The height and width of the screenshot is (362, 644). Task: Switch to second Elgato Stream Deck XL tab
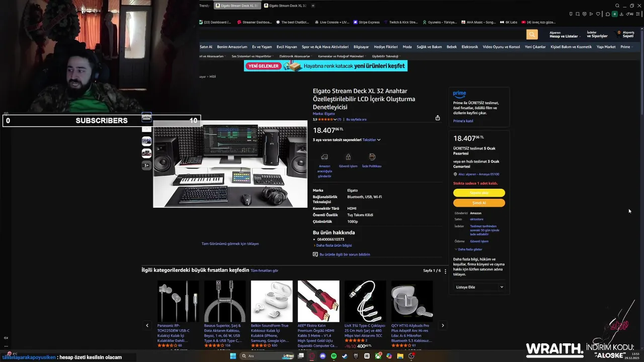click(x=286, y=6)
